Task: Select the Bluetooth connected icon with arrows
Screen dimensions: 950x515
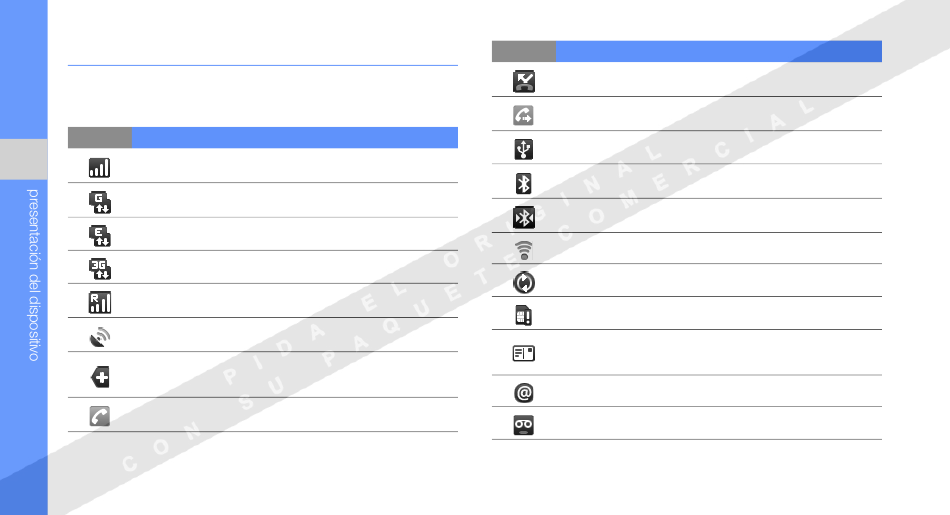Action: tap(524, 218)
